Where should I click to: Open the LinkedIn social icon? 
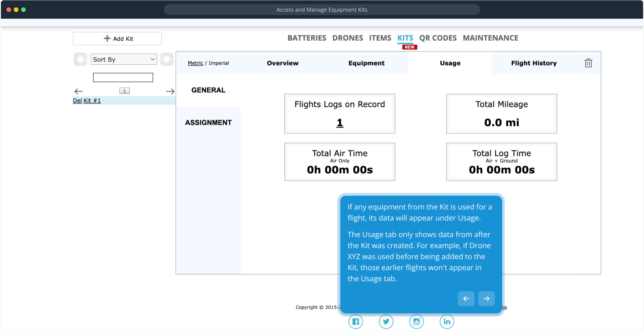tap(447, 321)
